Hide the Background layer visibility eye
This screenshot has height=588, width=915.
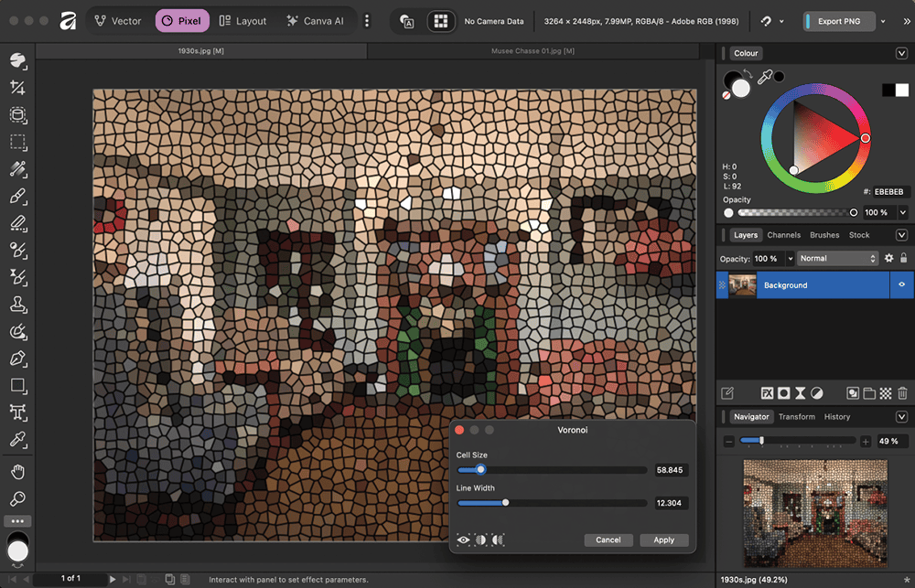click(901, 285)
